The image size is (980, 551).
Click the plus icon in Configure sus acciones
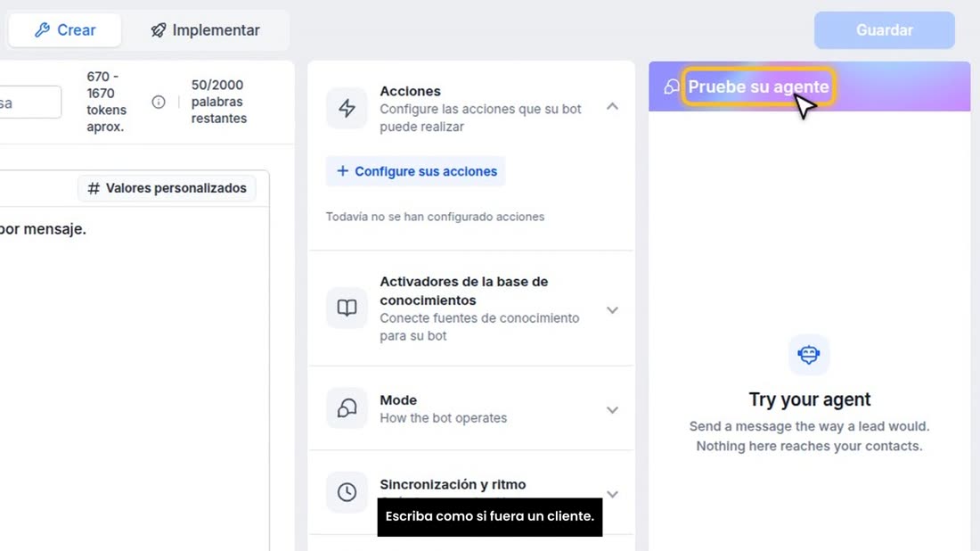click(342, 171)
